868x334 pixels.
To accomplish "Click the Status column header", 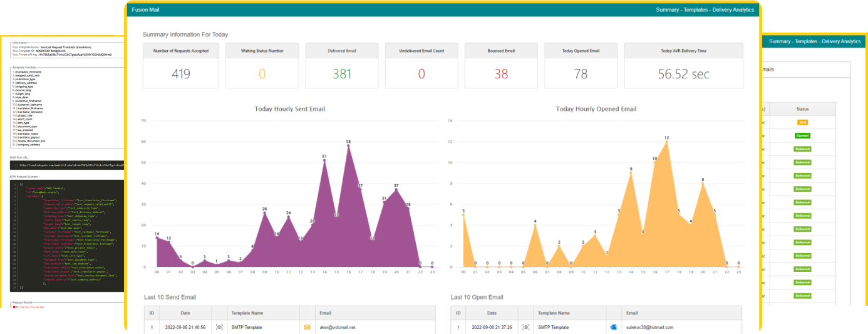I will click(802, 109).
